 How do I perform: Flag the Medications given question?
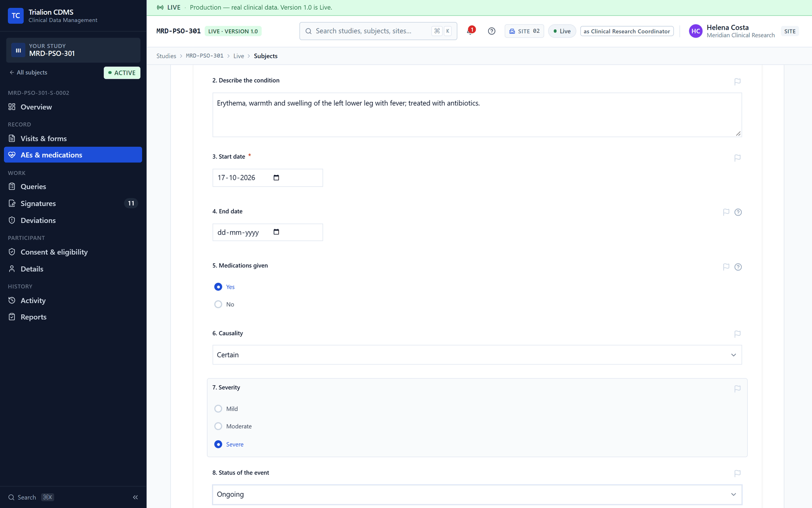pyautogui.click(x=726, y=267)
